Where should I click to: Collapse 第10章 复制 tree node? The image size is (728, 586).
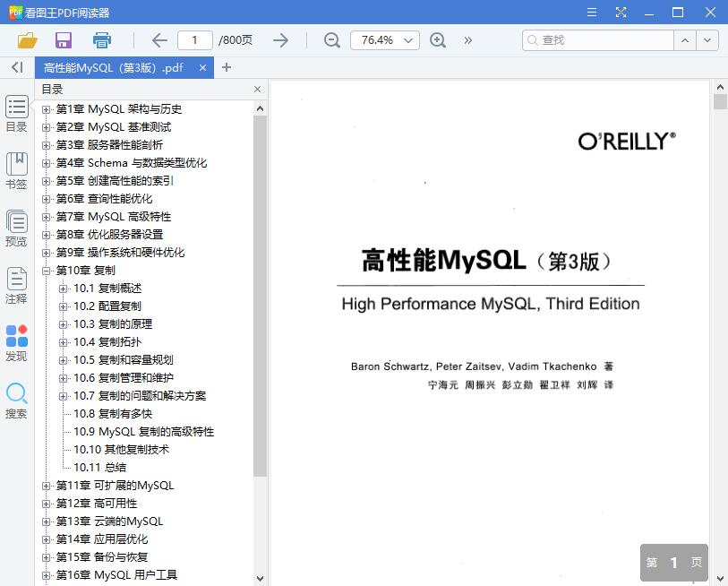pos(46,271)
